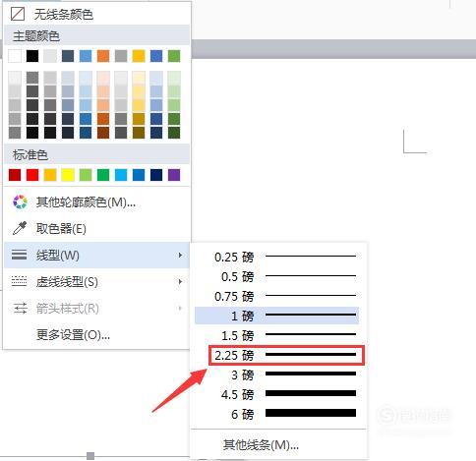476x461 pixels.
Task: Pick the dark slate blue theme swatch
Action: 68,56
